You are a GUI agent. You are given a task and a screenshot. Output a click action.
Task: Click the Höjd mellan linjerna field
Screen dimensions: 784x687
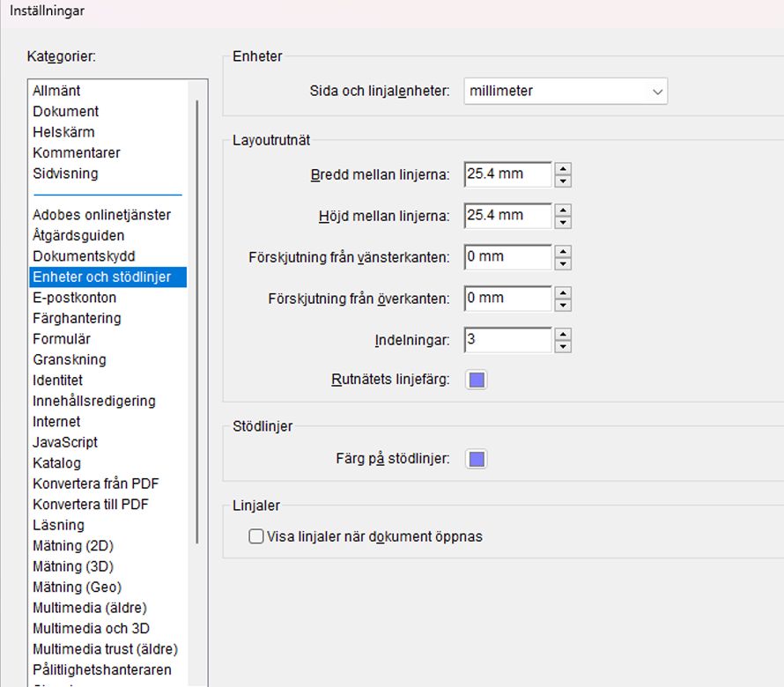click(x=507, y=215)
